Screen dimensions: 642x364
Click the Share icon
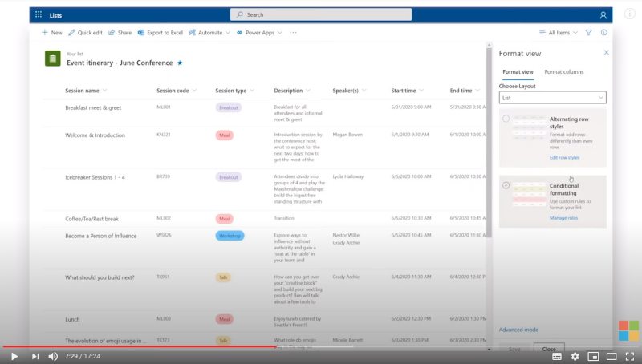click(112, 33)
